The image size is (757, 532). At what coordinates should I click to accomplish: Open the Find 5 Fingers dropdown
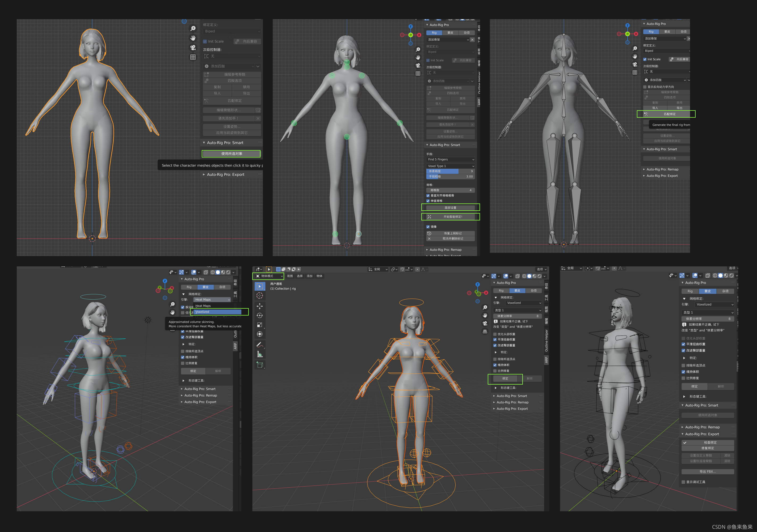point(450,159)
